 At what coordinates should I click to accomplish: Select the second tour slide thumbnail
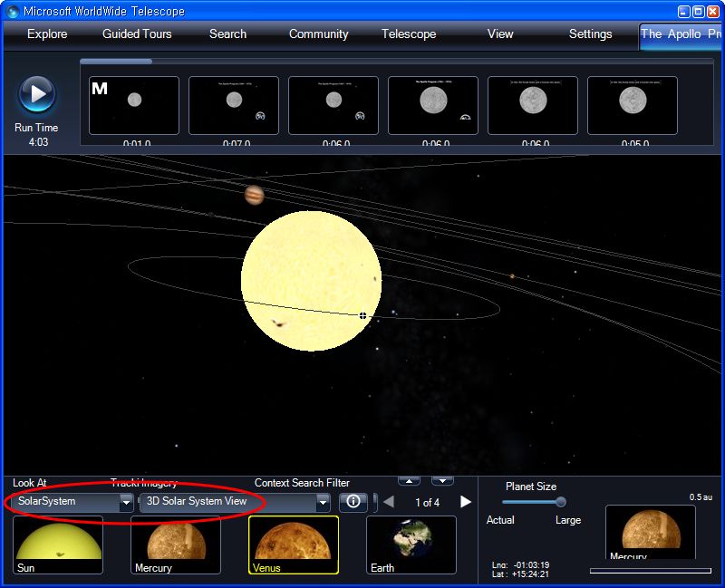point(234,105)
